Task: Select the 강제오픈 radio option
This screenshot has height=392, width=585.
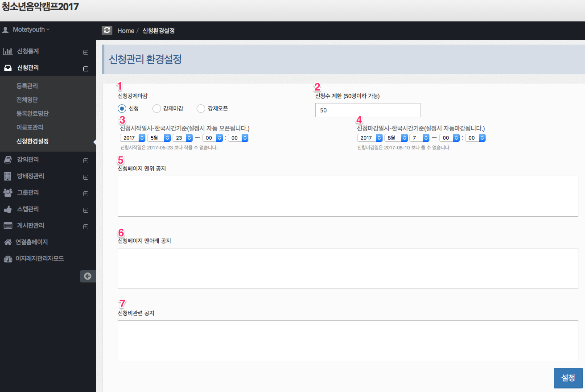Action: pos(201,108)
